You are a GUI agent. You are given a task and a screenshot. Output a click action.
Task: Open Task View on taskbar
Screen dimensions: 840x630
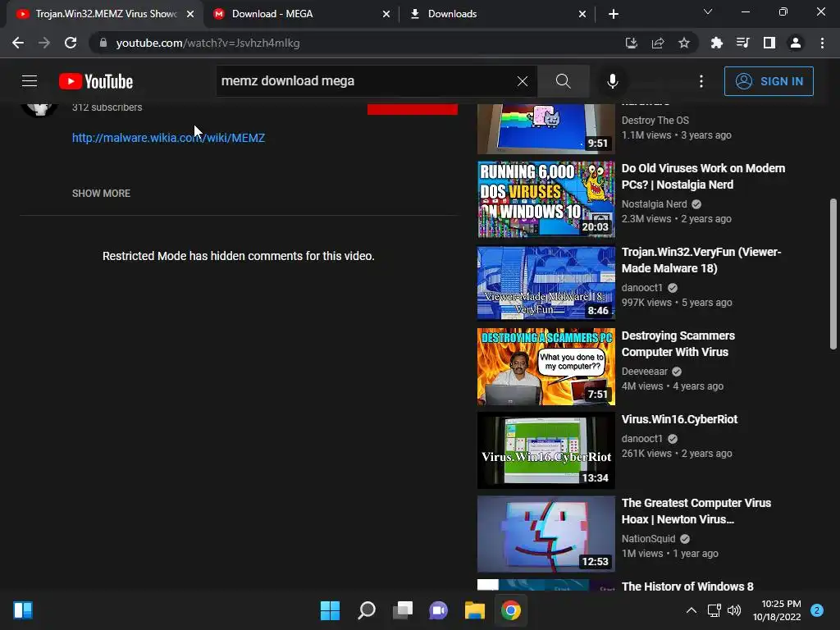pyautogui.click(x=402, y=610)
